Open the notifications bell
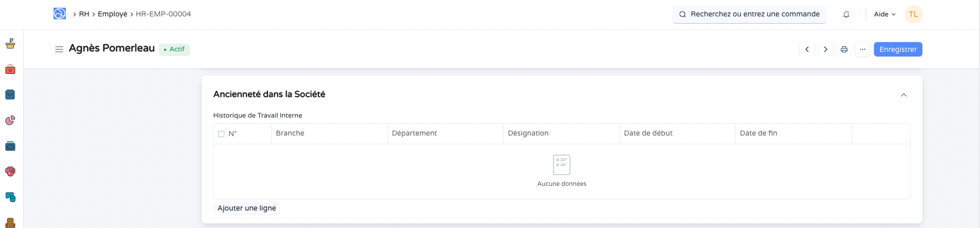980x228 pixels. [846, 14]
